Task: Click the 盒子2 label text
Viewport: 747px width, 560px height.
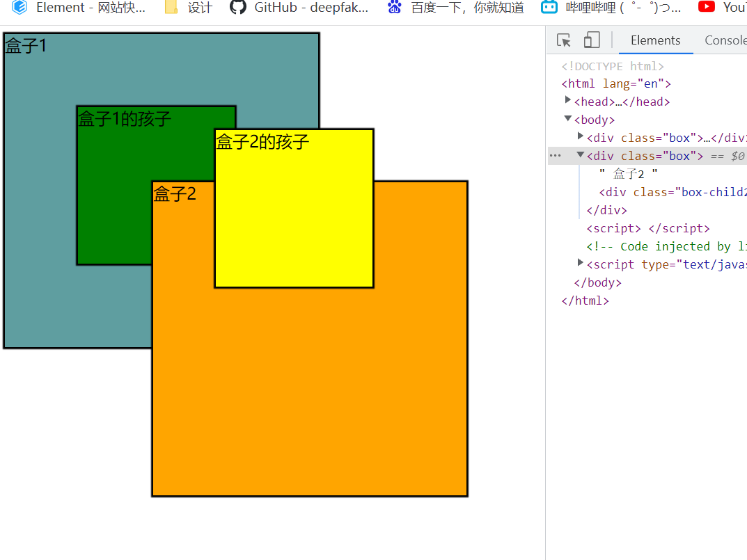Action: coord(175,194)
